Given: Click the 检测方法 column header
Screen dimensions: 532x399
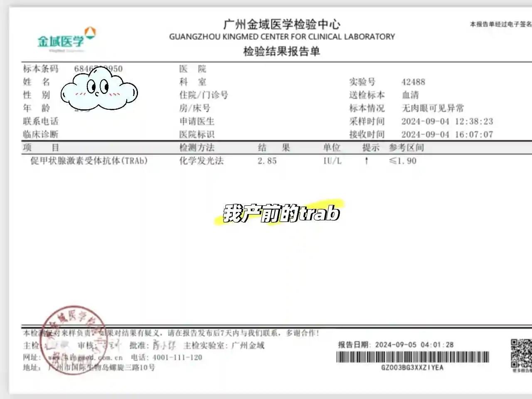Looking at the screenshot, I should pyautogui.click(x=197, y=148).
